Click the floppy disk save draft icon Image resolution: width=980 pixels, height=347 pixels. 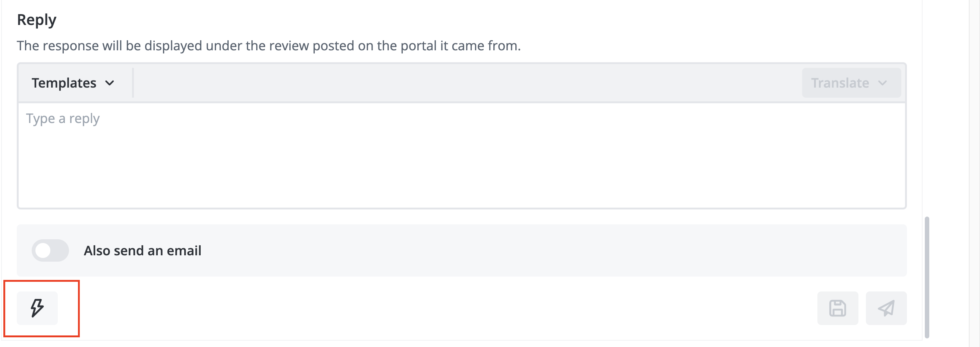[837, 308]
